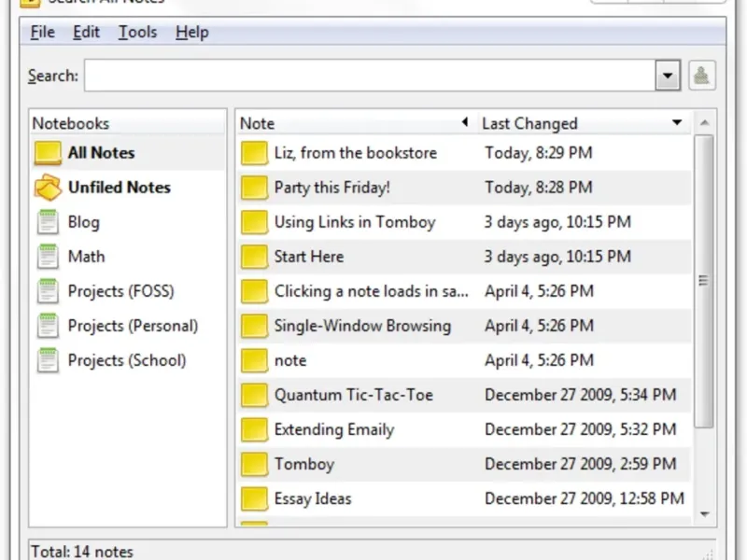Click the Projects (Personal) notebook icon

(48, 326)
